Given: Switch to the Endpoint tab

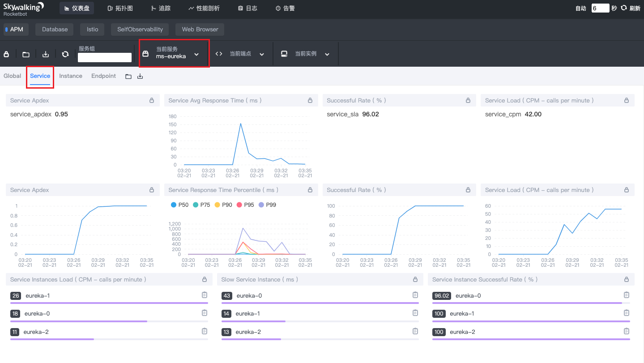Looking at the screenshot, I should [103, 76].
